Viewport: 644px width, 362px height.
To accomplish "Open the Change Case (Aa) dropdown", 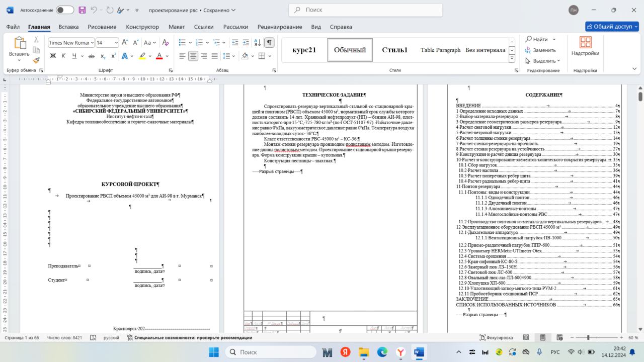I will (150, 43).
